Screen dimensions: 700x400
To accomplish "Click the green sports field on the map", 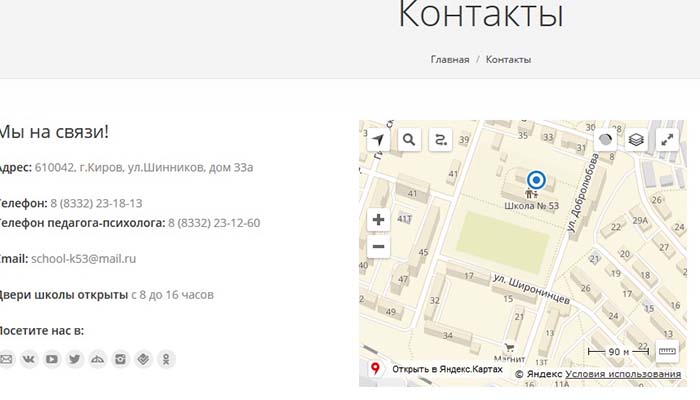I will tap(503, 242).
